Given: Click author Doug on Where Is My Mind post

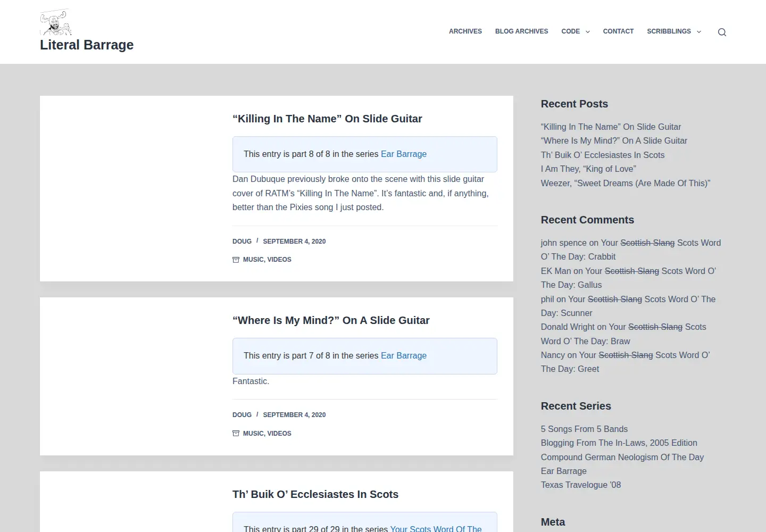Looking at the screenshot, I should pyautogui.click(x=242, y=415).
